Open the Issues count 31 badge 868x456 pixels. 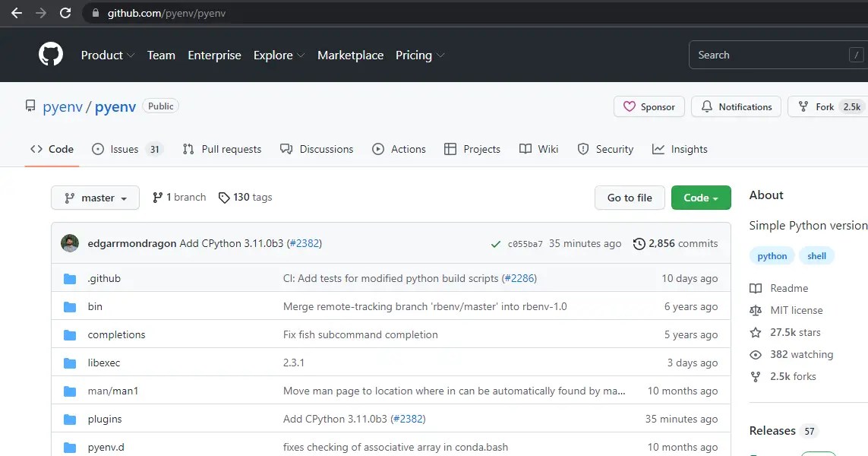(154, 149)
